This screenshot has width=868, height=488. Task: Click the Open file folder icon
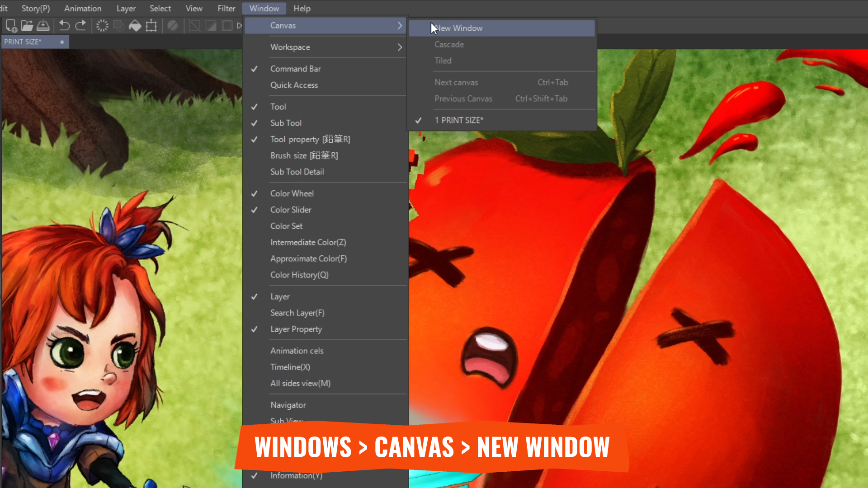click(27, 26)
